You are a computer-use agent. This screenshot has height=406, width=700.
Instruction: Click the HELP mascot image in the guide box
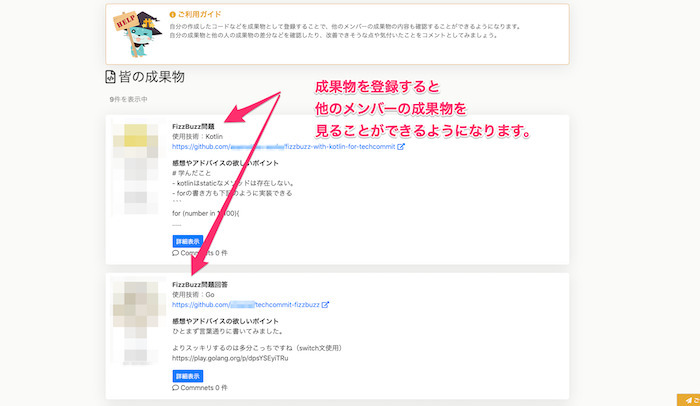tap(138, 34)
